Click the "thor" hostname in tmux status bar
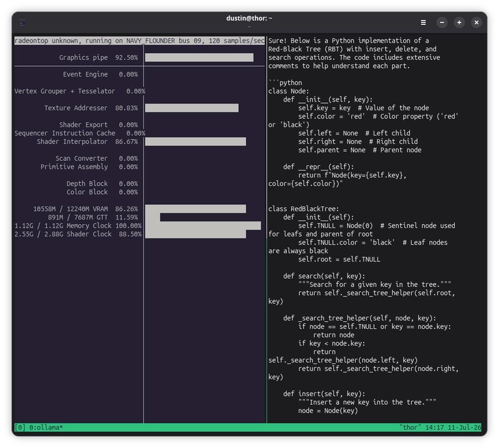499x448 pixels. (410, 427)
